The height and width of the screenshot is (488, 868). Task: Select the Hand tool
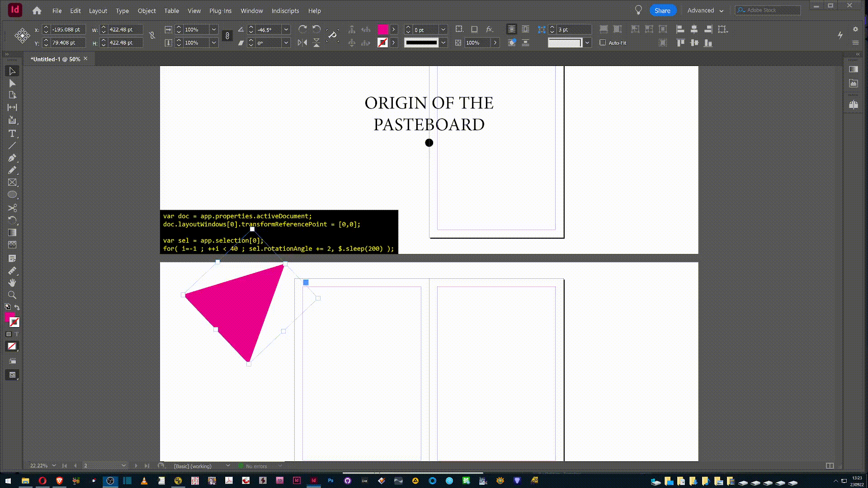pyautogui.click(x=12, y=282)
